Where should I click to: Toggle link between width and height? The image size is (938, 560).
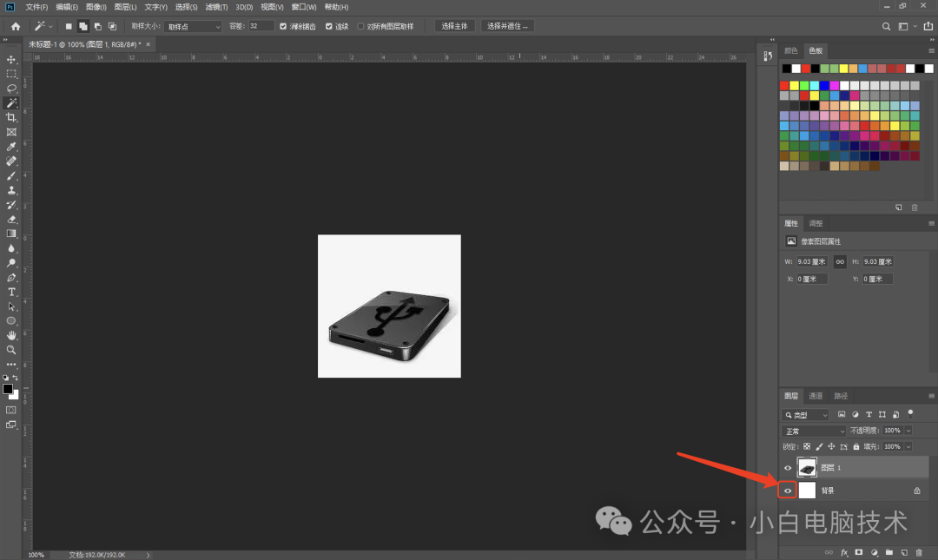click(840, 261)
